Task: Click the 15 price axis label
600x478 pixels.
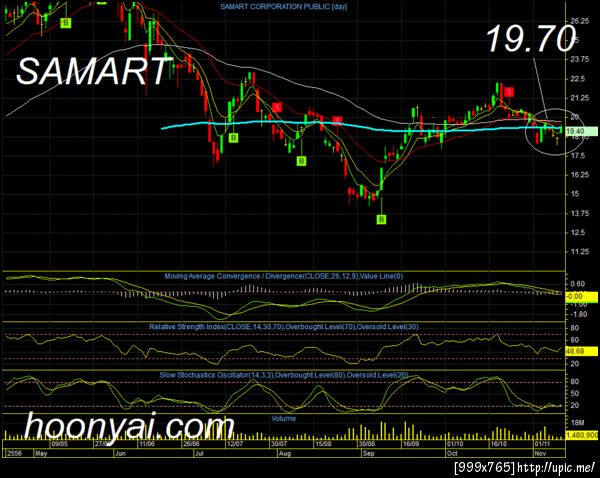Action: click(x=575, y=194)
